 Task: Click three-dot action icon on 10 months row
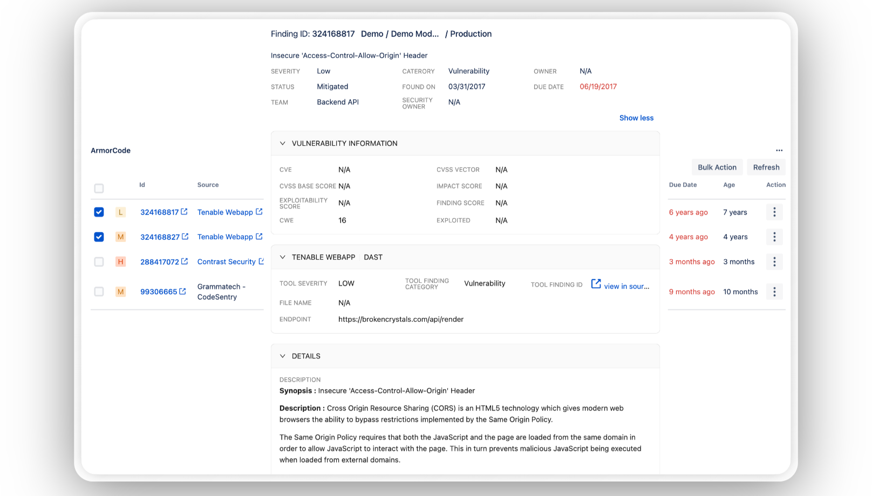point(774,292)
